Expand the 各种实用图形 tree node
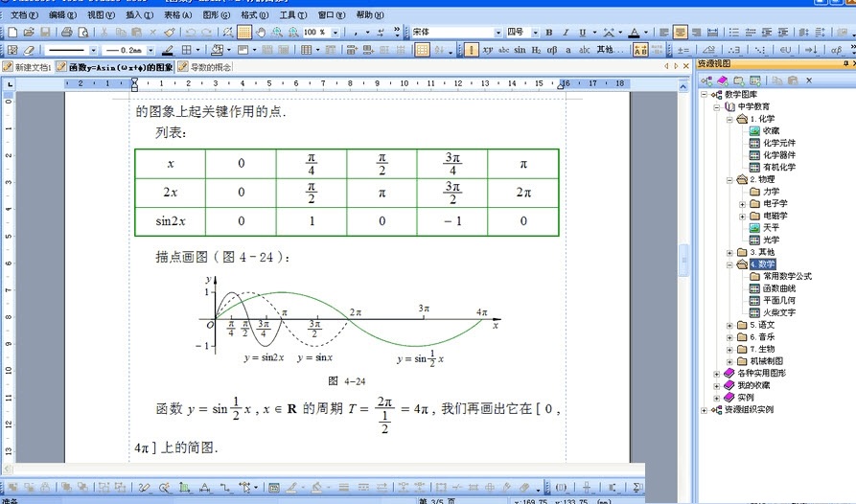Viewport: 856px width, 504px height. (717, 374)
